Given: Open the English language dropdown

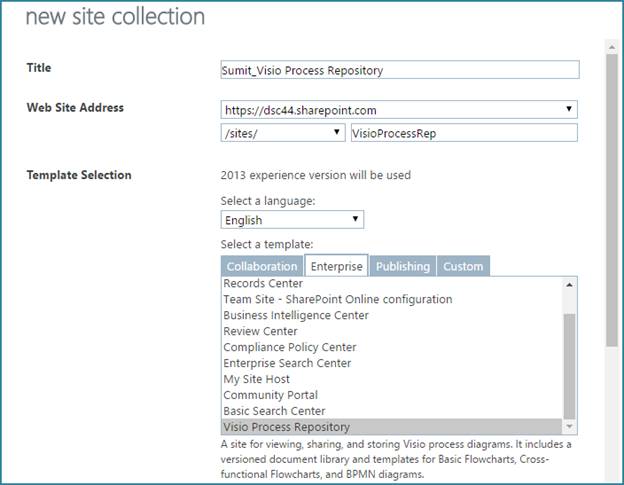Looking at the screenshot, I should click(x=292, y=220).
